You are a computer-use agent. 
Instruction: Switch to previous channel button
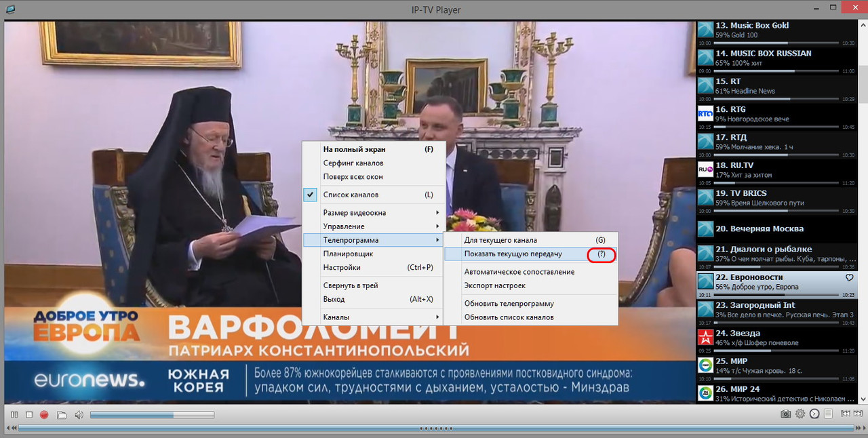pyautogui.click(x=846, y=414)
